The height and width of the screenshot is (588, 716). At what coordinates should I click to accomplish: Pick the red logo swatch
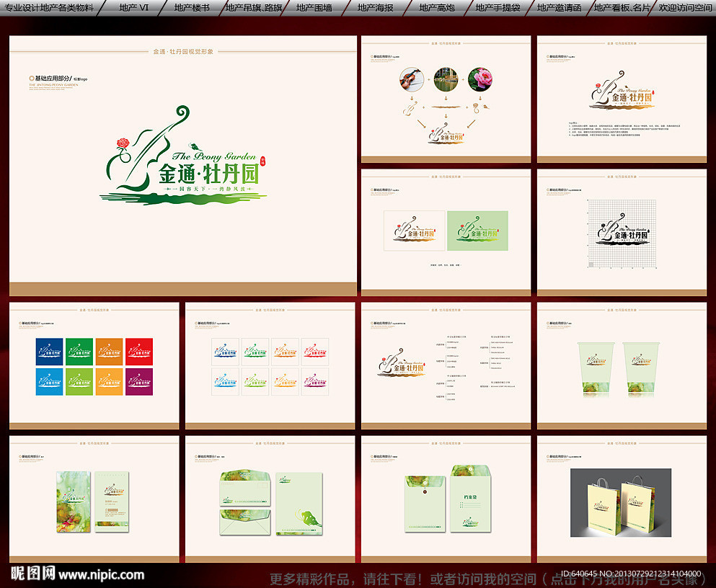[139, 352]
